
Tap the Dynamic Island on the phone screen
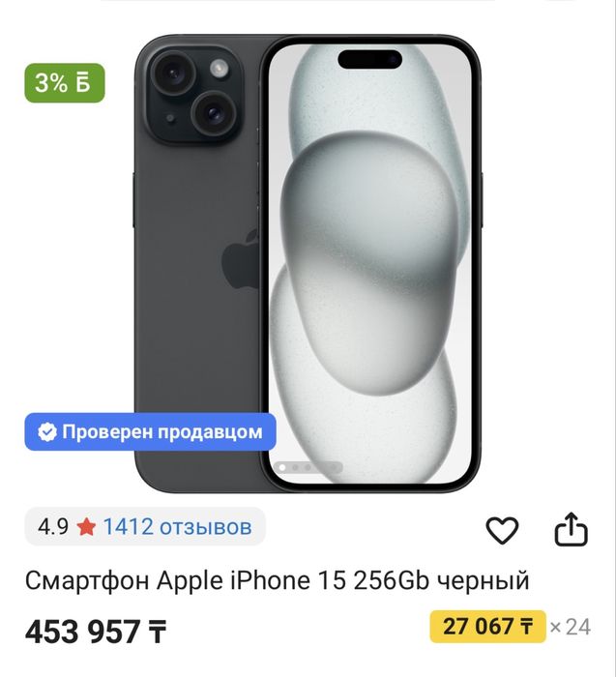(370, 59)
